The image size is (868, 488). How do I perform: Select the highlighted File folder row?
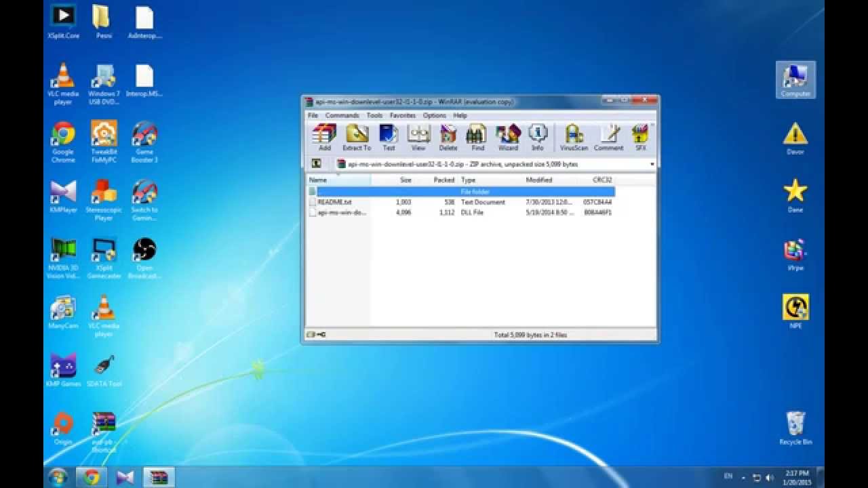click(x=461, y=192)
